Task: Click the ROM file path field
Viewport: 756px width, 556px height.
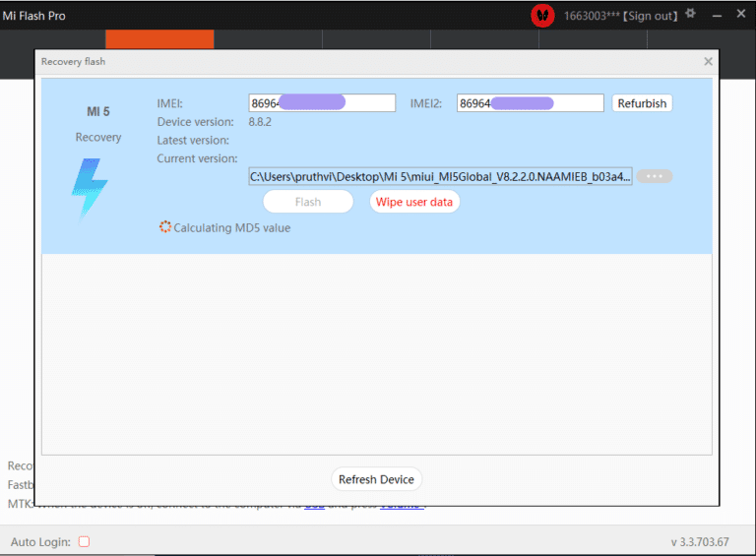Action: coord(440,176)
